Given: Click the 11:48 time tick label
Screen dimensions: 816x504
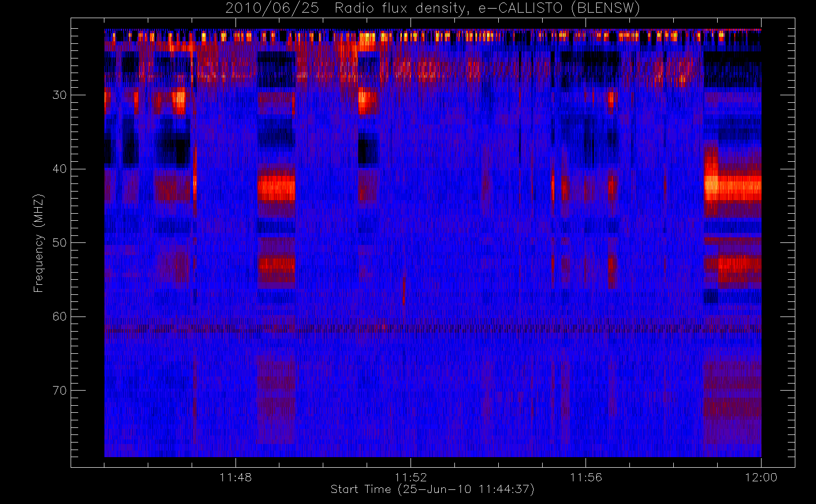Looking at the screenshot, I should [x=236, y=477].
